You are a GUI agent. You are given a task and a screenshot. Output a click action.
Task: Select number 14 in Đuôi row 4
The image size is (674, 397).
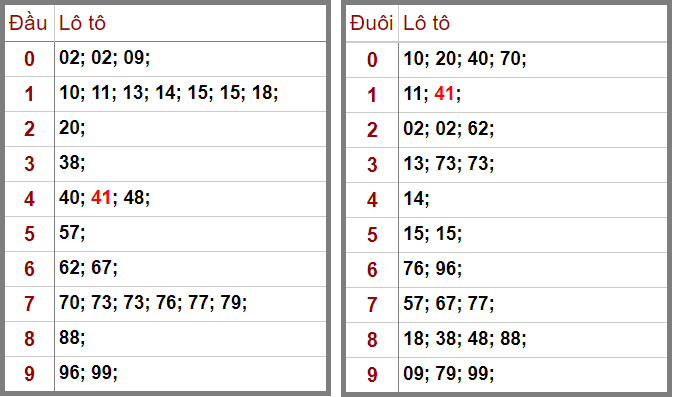click(414, 198)
